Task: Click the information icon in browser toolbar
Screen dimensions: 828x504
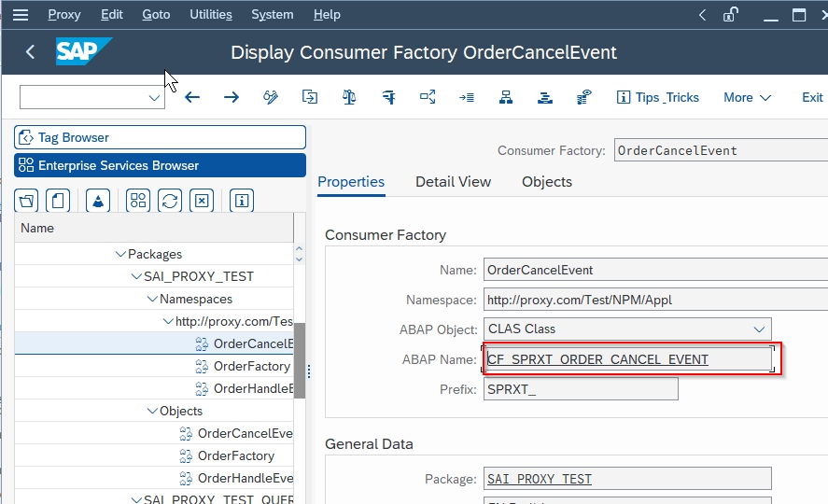Action: [241, 200]
